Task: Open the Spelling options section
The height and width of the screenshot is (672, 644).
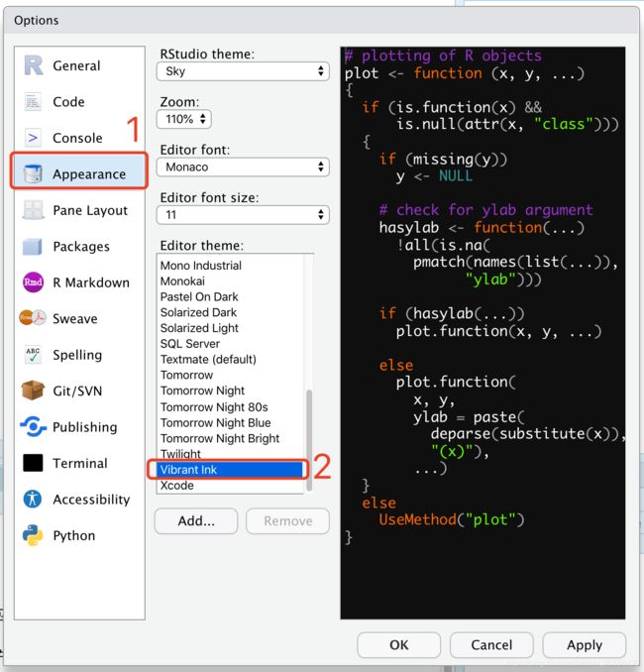Action: (79, 355)
